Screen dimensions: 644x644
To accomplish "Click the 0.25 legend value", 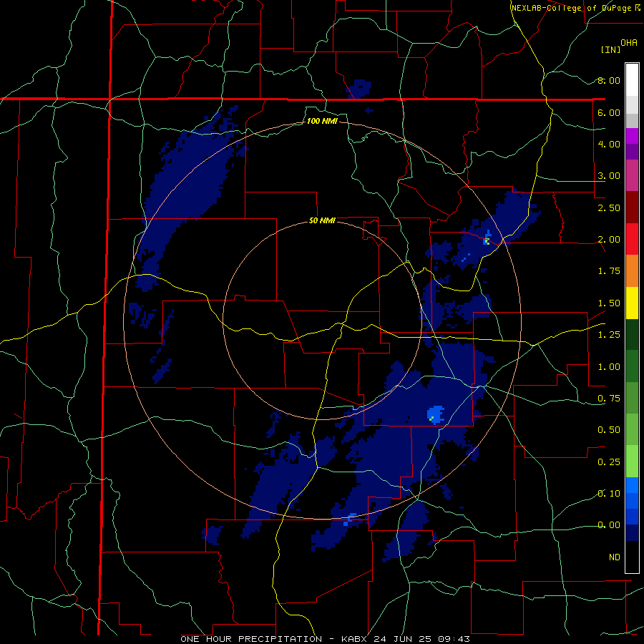I will [x=609, y=462].
